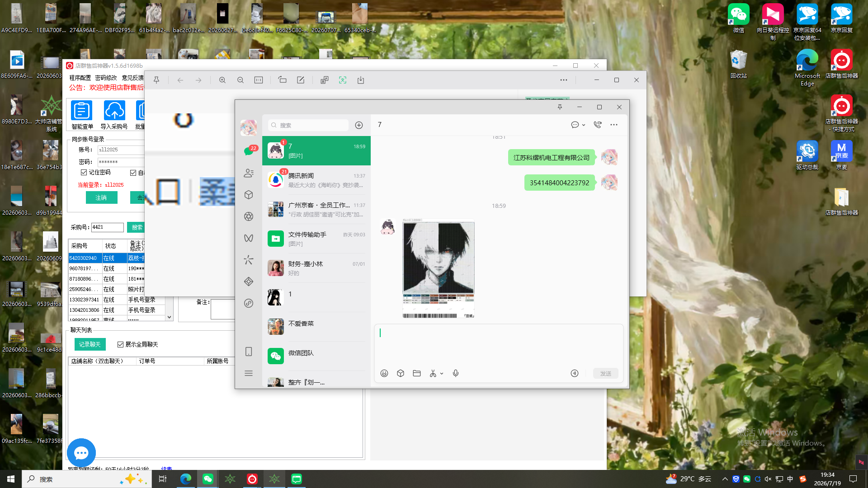This screenshot has height=488, width=868.
Task: Click the cube favorites icon in message toolbar
Action: (401, 373)
